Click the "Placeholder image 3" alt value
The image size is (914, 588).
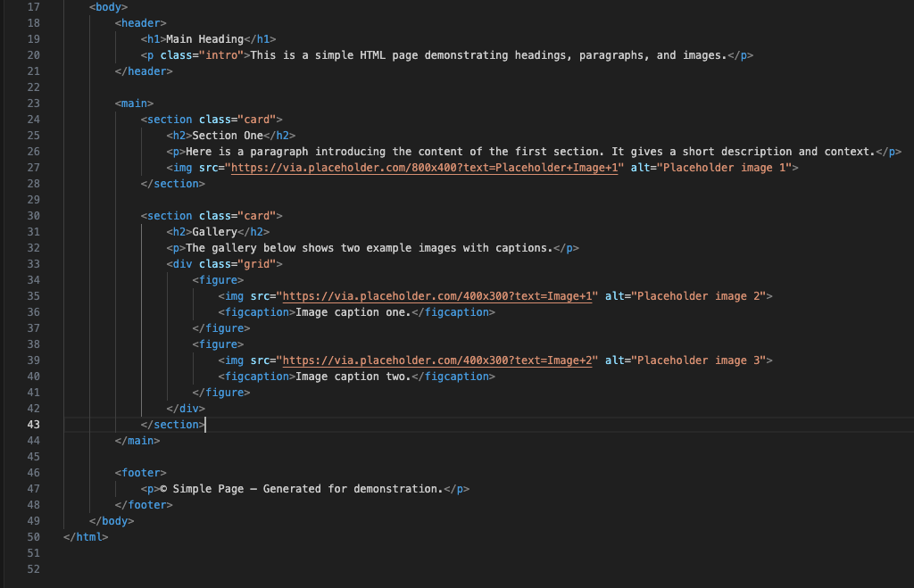698,360
